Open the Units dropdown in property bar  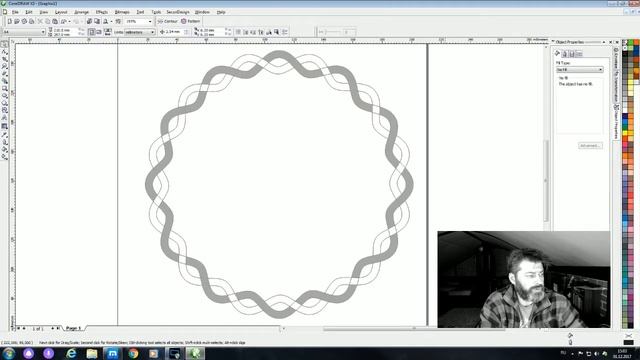[x=140, y=32]
